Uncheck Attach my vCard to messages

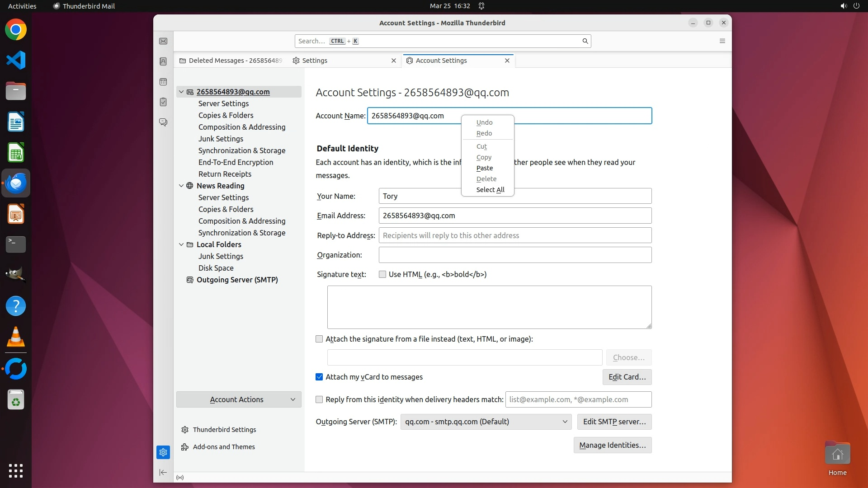click(319, 377)
